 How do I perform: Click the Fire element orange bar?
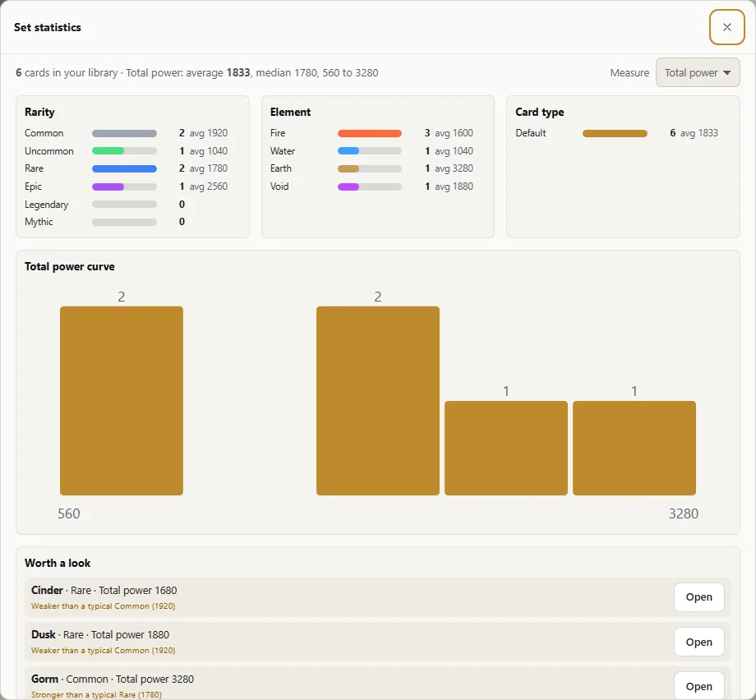[369, 134]
